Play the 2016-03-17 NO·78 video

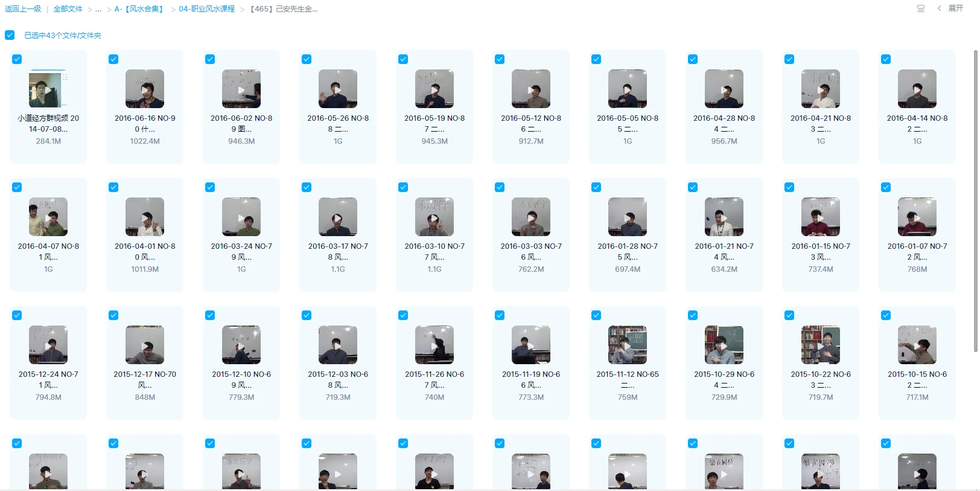tap(338, 217)
